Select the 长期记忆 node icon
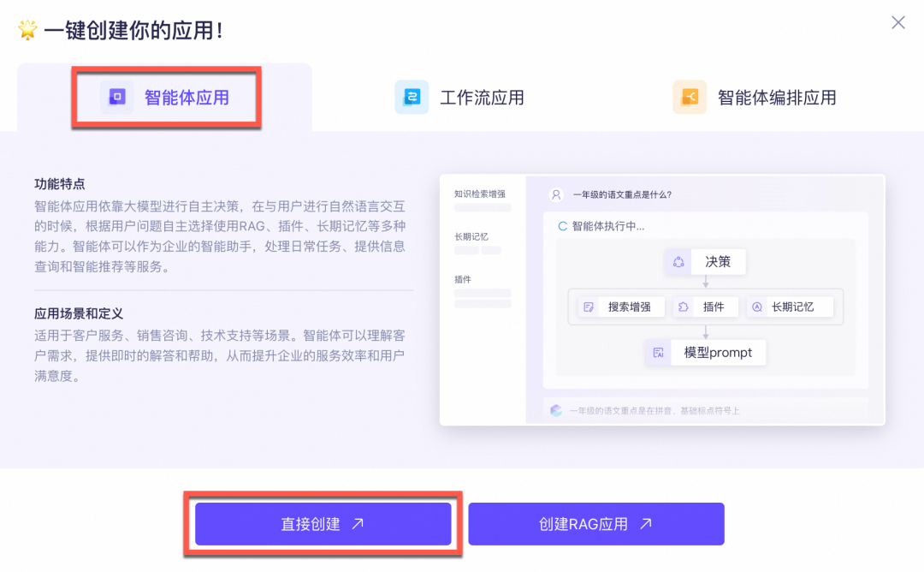Image resolution: width=924 pixels, height=572 pixels. 755,306
